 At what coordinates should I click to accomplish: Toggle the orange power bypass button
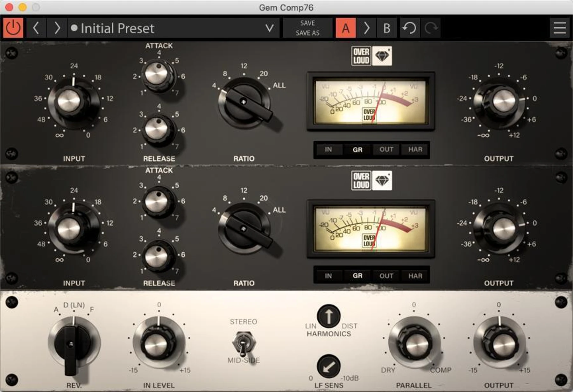pyautogui.click(x=13, y=28)
